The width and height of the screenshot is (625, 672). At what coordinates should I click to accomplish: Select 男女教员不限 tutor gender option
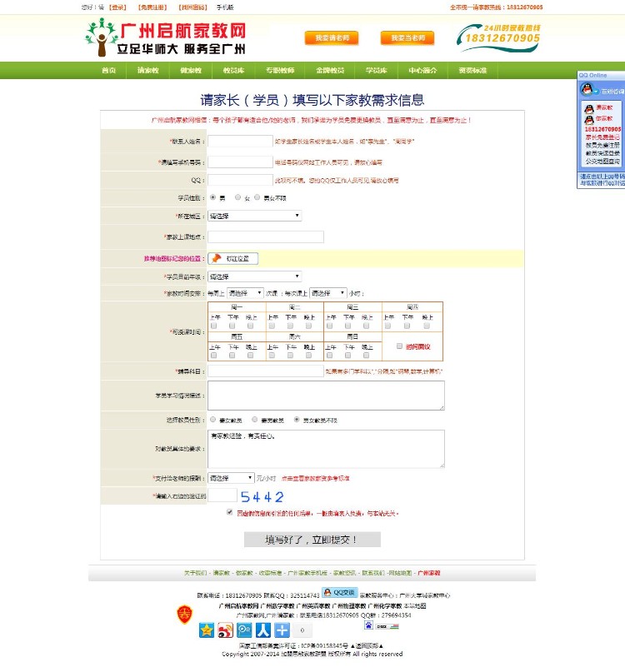coord(297,419)
